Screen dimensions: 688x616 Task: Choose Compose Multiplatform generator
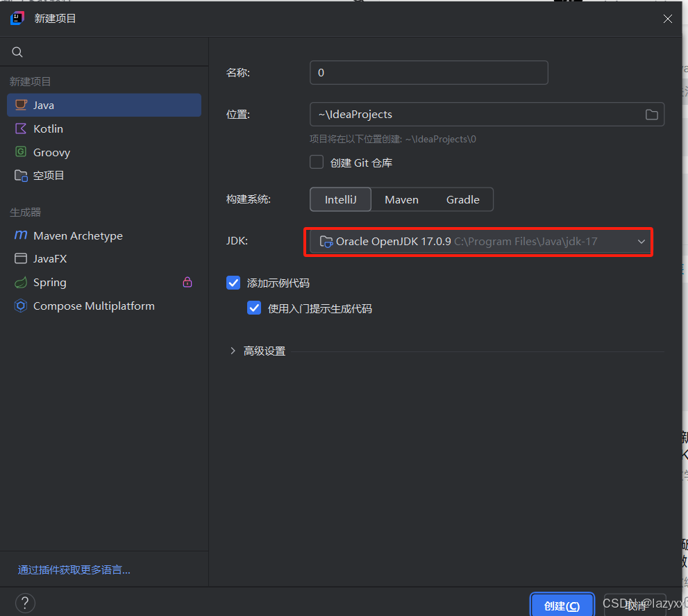click(104, 306)
